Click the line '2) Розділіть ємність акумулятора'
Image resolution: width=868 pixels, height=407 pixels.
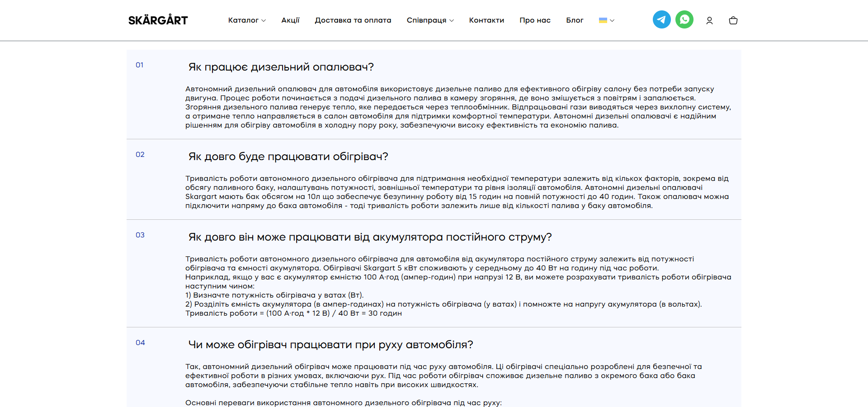click(443, 304)
